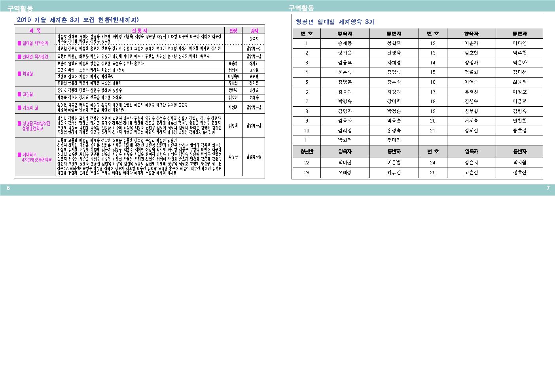Click page number 7 in the footer
Image resolution: width=555 pixels, height=392 pixels.
pos(548,188)
